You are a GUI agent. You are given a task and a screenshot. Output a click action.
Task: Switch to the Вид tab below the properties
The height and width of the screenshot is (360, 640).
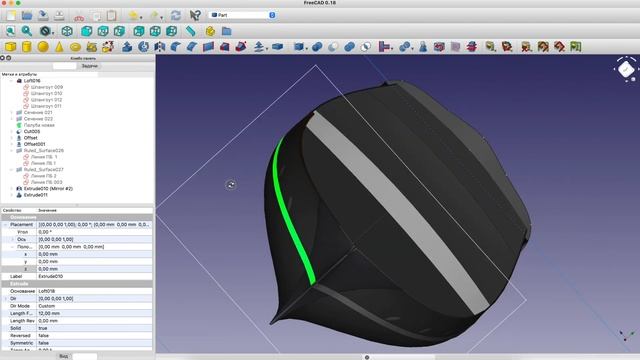[64, 356]
